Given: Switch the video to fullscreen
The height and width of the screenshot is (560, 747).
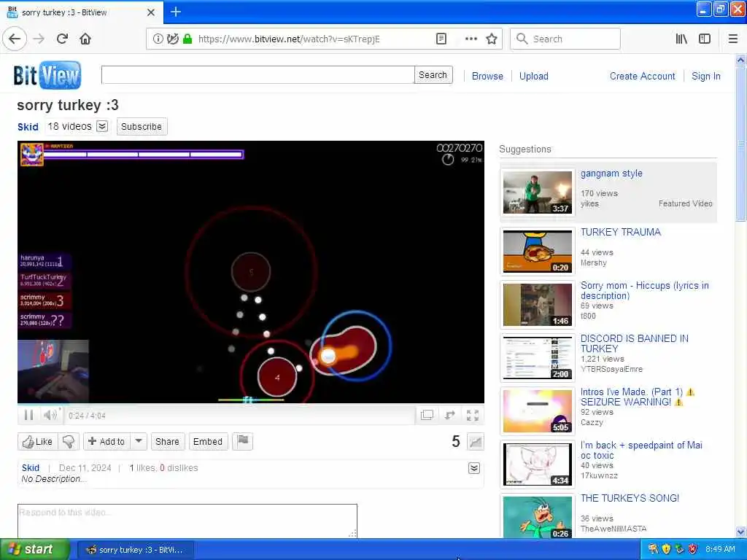Looking at the screenshot, I should pos(473,415).
